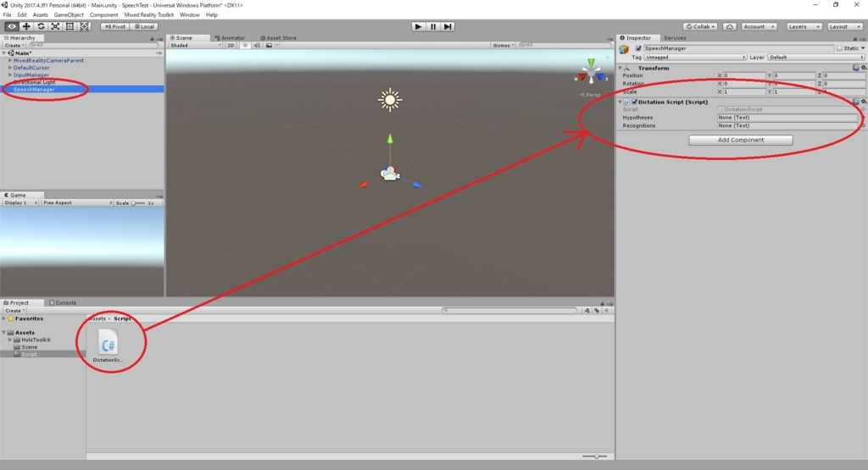Switch to the Animator tab
868x470 pixels.
click(230, 38)
